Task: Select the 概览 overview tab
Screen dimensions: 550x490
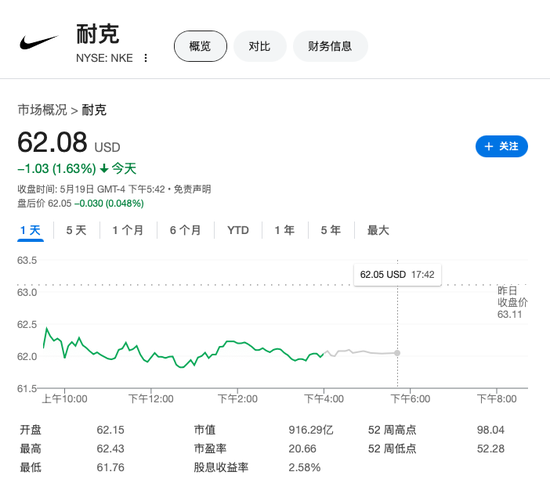Action: [200, 46]
